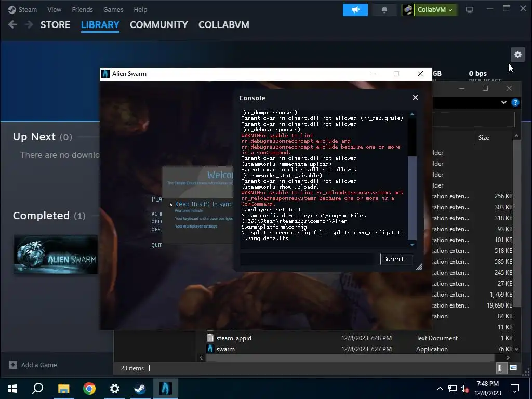Click the Alien Swarm completed download thumbnail

[x=56, y=255]
